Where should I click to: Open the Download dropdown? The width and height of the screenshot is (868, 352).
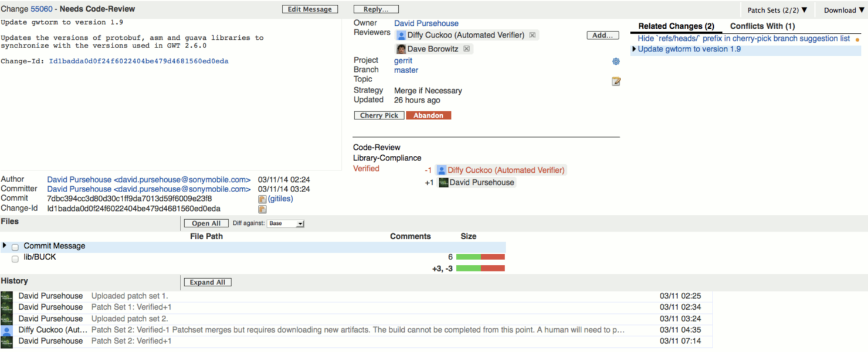[842, 10]
